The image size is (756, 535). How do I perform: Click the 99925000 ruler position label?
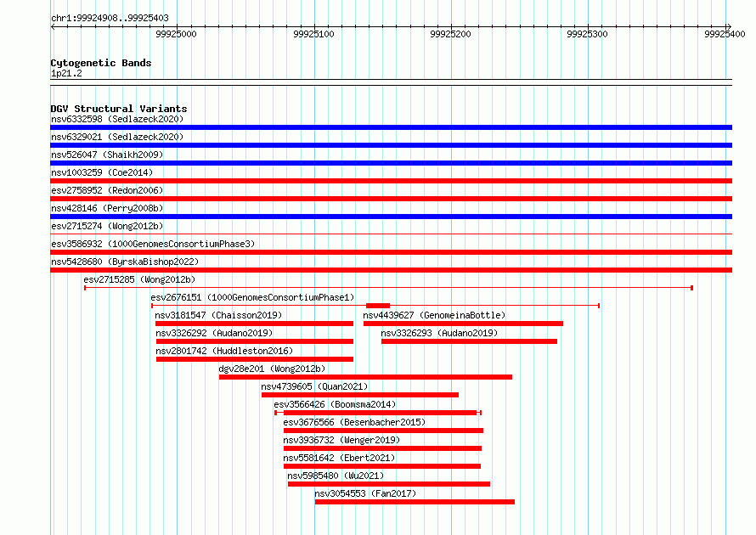176,34
